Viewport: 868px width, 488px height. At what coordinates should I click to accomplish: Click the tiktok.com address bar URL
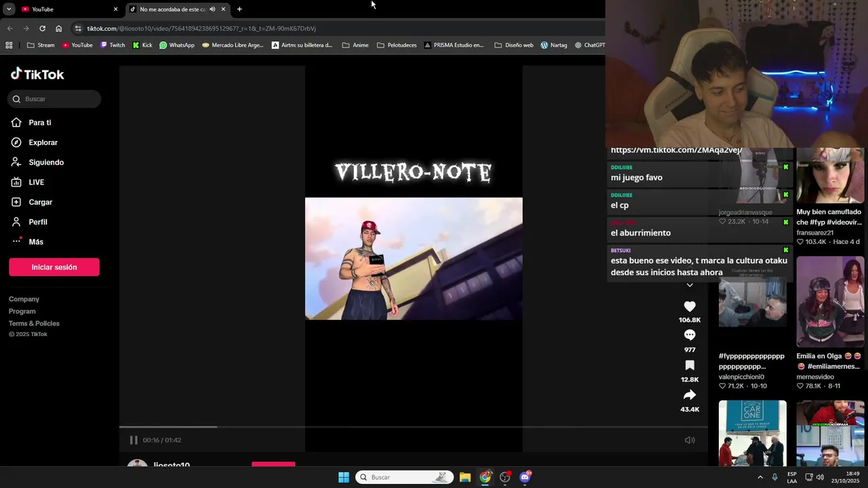[201, 28]
